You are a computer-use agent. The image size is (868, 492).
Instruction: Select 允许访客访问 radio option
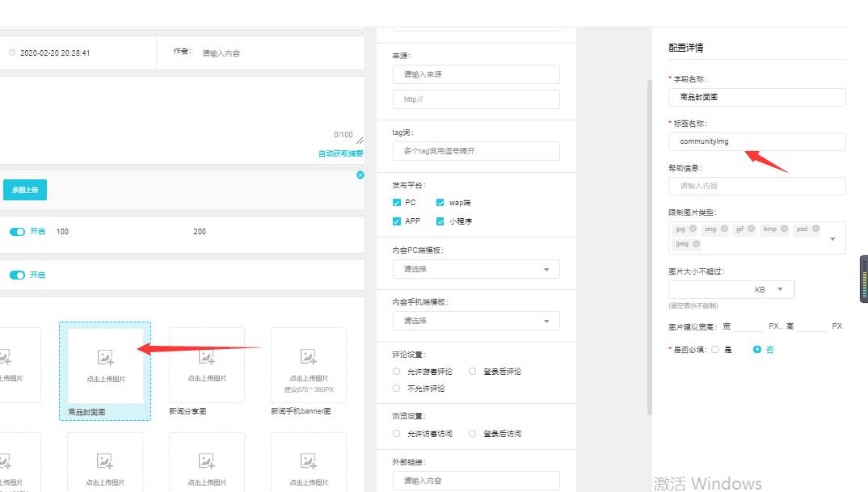(396, 434)
